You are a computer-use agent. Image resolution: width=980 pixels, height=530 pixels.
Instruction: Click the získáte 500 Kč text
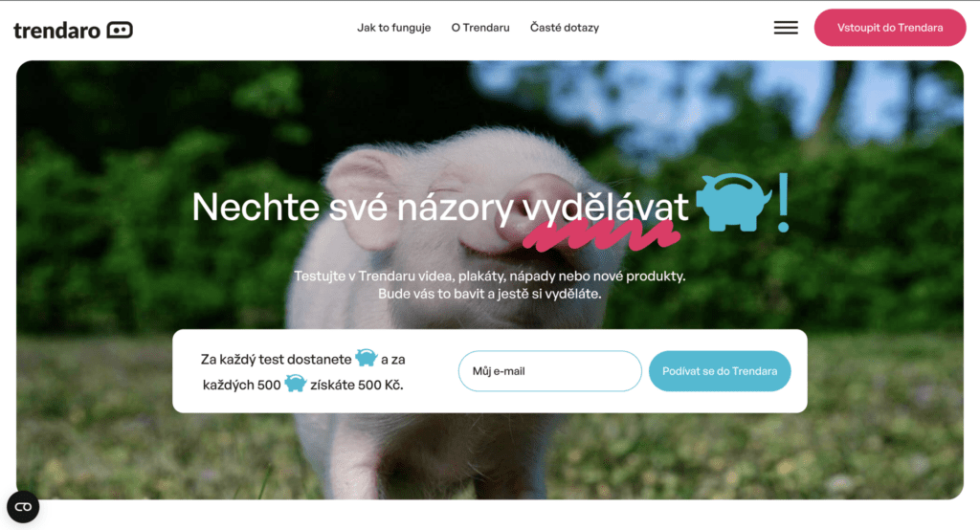[x=357, y=385]
